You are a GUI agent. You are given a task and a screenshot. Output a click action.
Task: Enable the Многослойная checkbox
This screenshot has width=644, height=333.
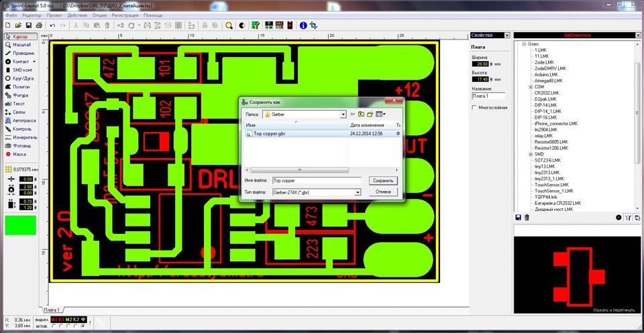[475, 107]
